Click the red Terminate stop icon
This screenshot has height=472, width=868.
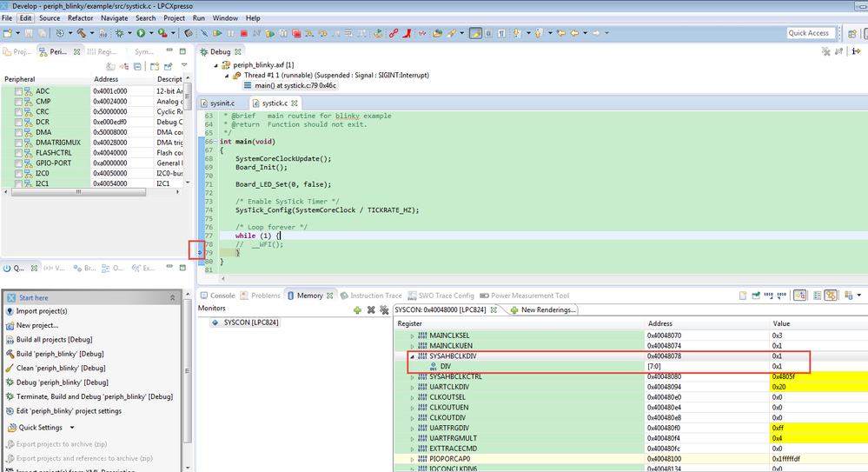coord(243,33)
